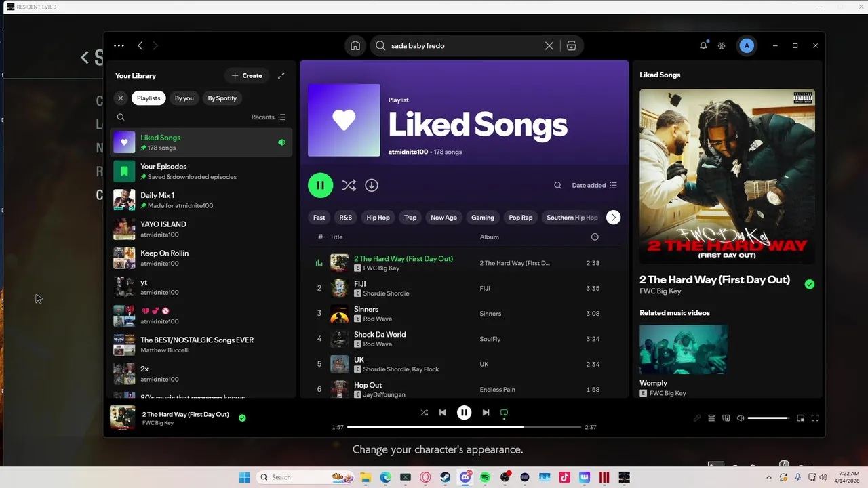Viewport: 868px width, 488px height.
Task: Open Liked Songs in the library
Action: coord(201,142)
